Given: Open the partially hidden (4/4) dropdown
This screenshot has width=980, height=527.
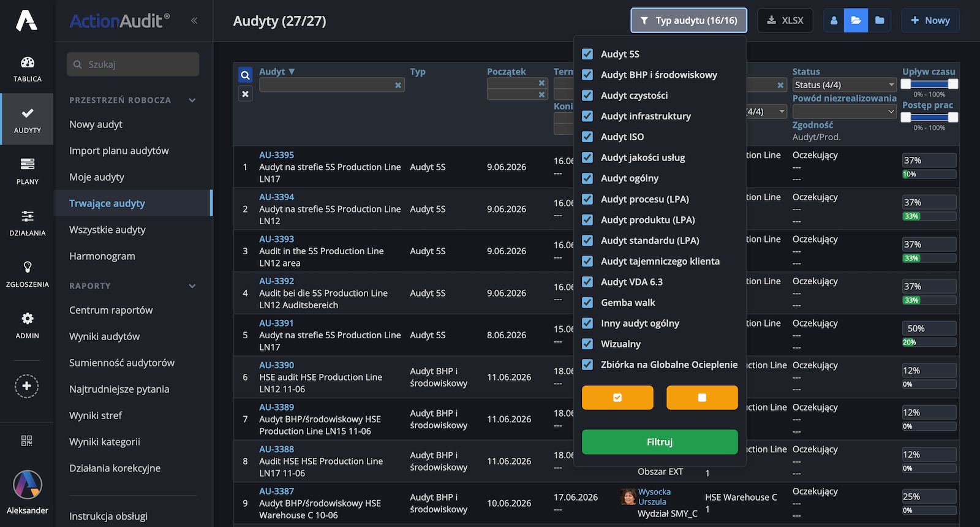Looking at the screenshot, I should 766,112.
